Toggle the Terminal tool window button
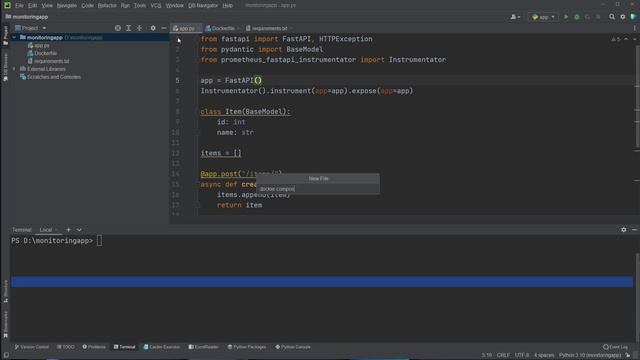640x360 pixels. [x=124, y=347]
